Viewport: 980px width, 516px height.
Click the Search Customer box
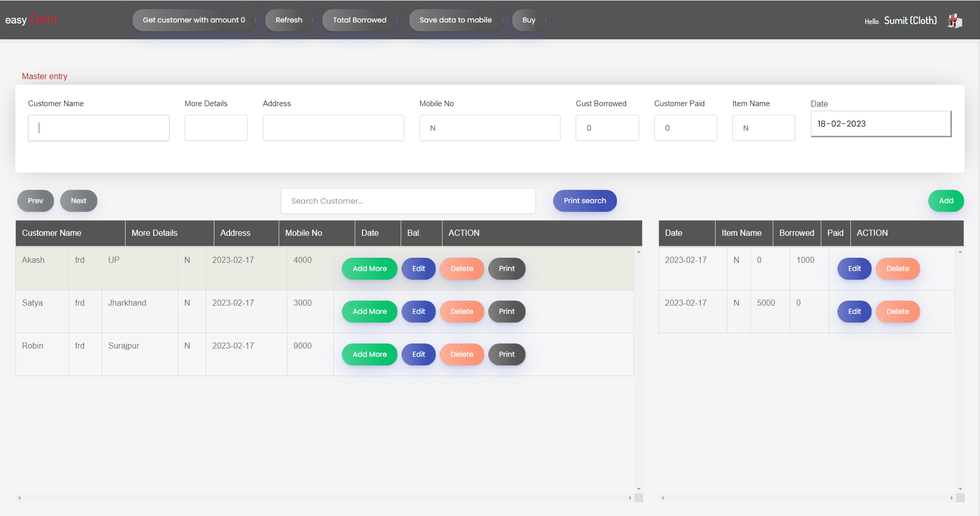pyautogui.click(x=408, y=201)
